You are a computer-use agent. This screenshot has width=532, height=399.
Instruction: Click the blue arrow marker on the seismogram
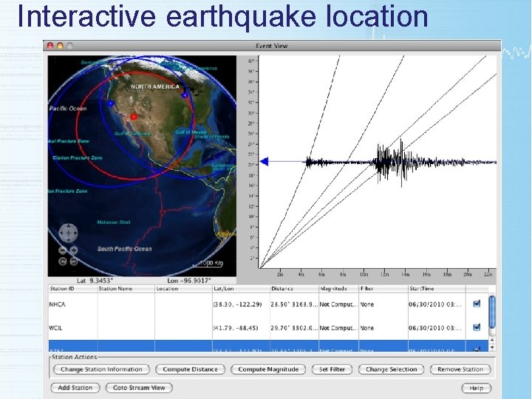[x=264, y=162]
